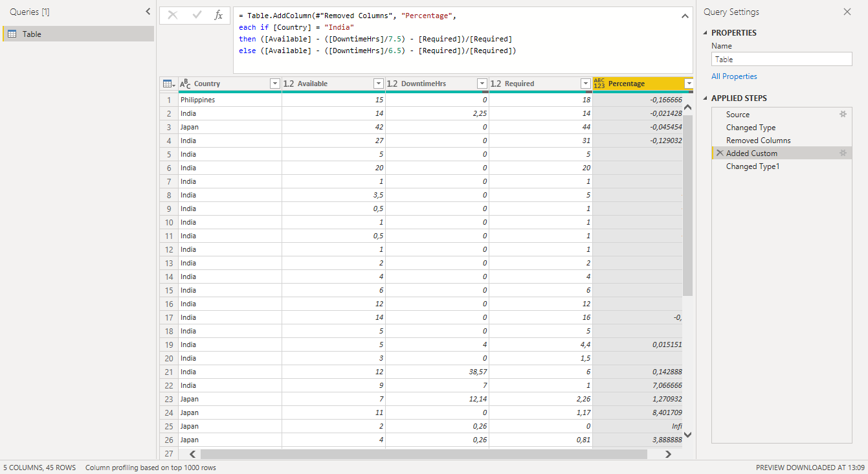
Task: Cancel the formula edit with the X icon
Action: 172,16
